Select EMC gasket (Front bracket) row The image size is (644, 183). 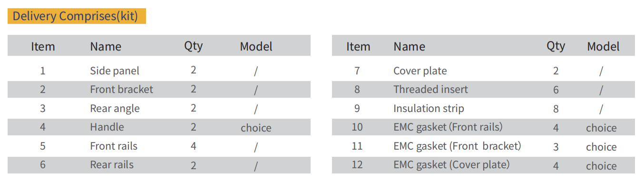483,146
